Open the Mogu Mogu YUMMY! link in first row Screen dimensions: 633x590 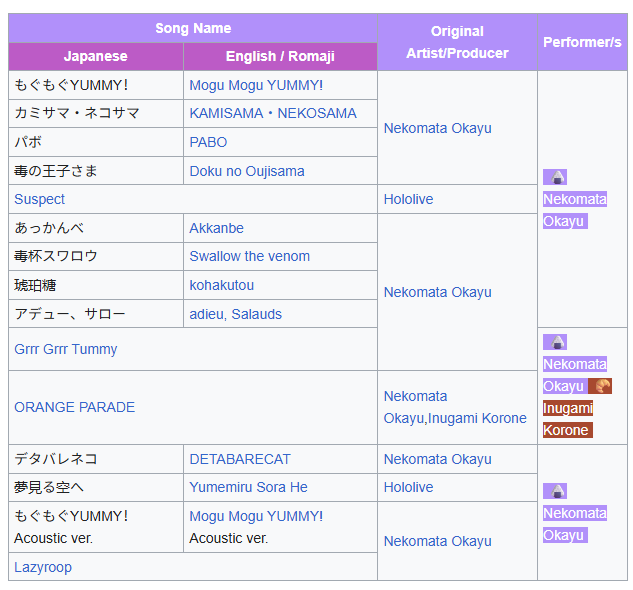tap(256, 85)
